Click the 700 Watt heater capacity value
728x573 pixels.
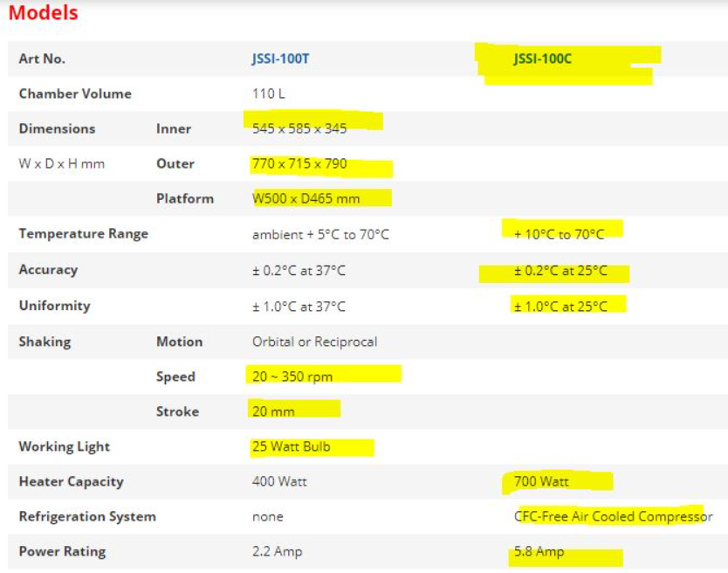(541, 481)
